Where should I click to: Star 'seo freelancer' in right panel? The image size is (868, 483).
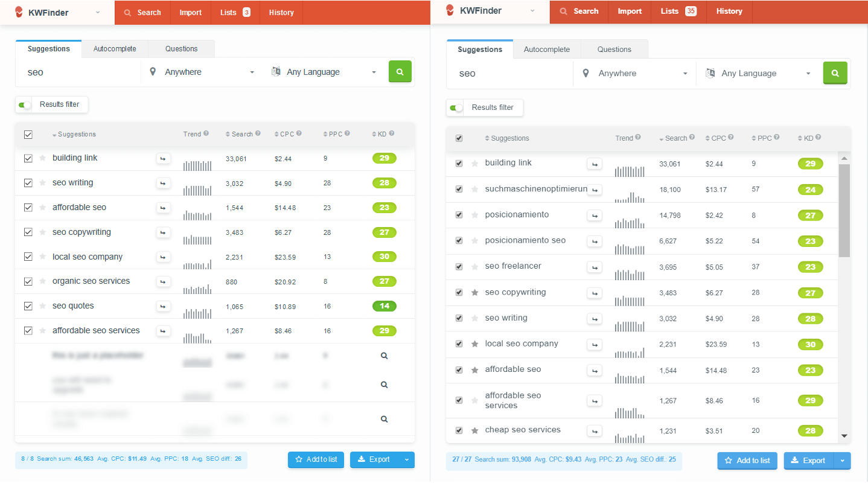tap(474, 266)
